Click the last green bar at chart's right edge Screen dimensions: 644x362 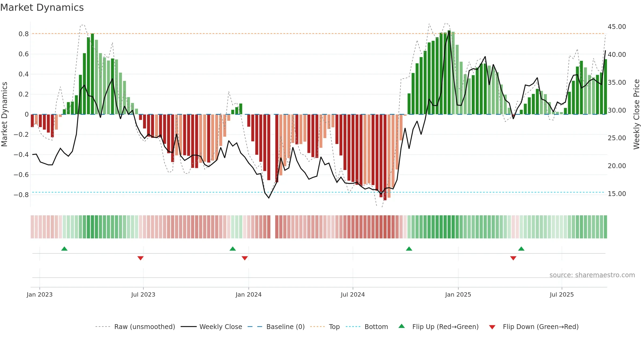[605, 87]
